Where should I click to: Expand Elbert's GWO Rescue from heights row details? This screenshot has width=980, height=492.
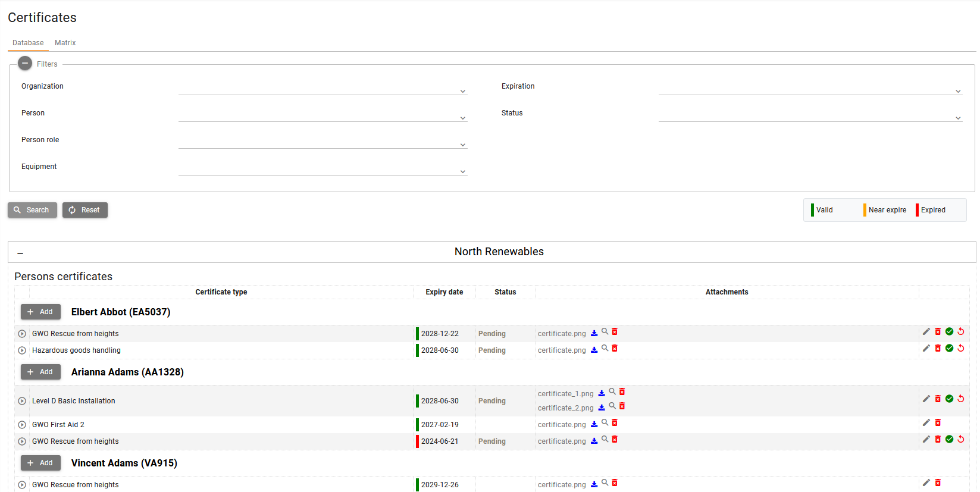(x=22, y=334)
